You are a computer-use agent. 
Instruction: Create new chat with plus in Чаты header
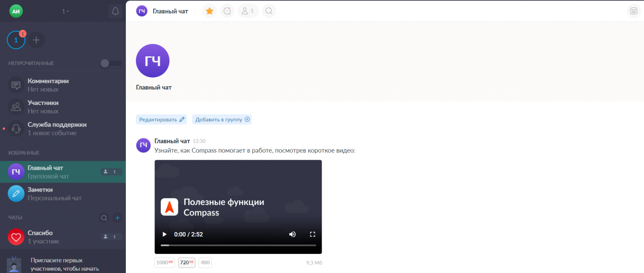tap(117, 218)
